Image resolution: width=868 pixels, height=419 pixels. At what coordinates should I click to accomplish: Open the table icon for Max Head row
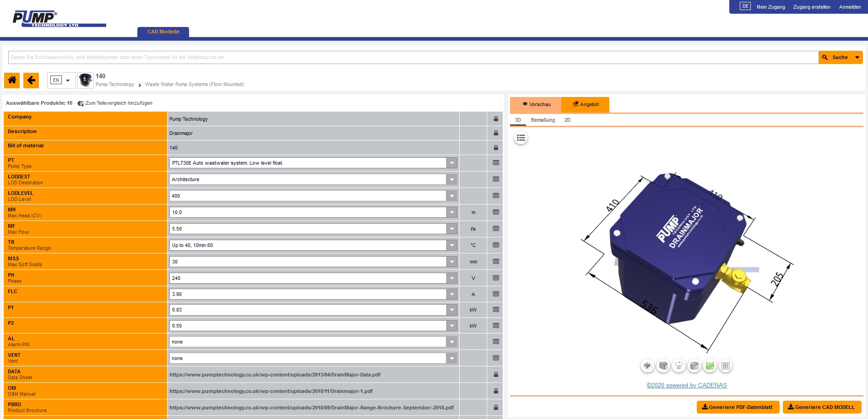496,212
